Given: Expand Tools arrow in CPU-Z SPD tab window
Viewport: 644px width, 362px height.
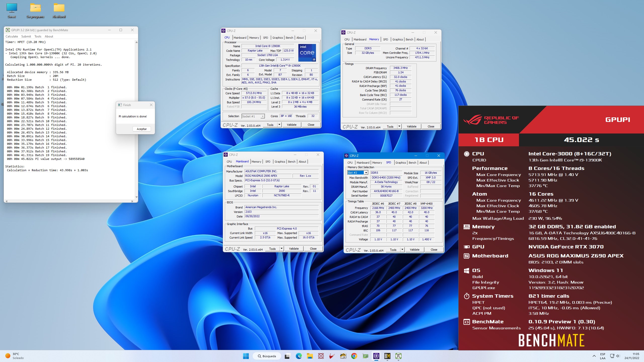Looking at the screenshot, I should [x=402, y=250].
